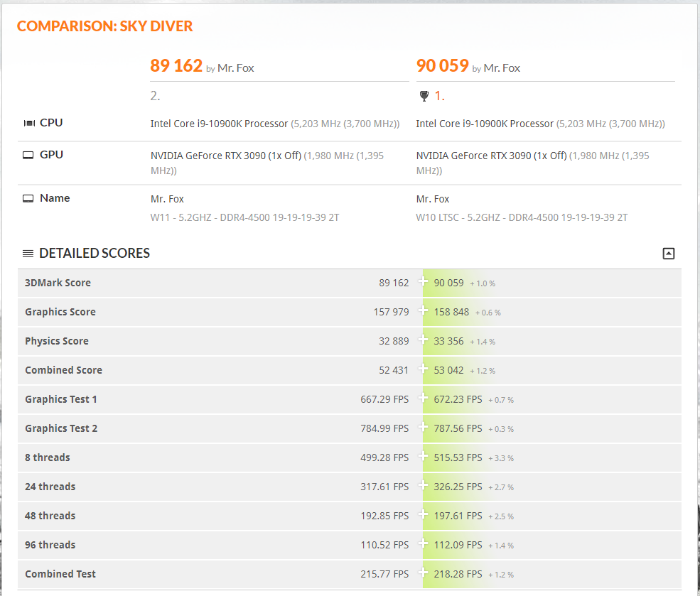700x596 pixels.
Task: Collapse the Detailed Scores section
Action: coord(668,254)
